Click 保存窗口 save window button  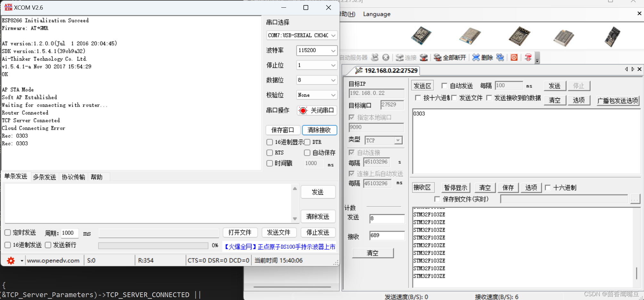[x=283, y=130]
